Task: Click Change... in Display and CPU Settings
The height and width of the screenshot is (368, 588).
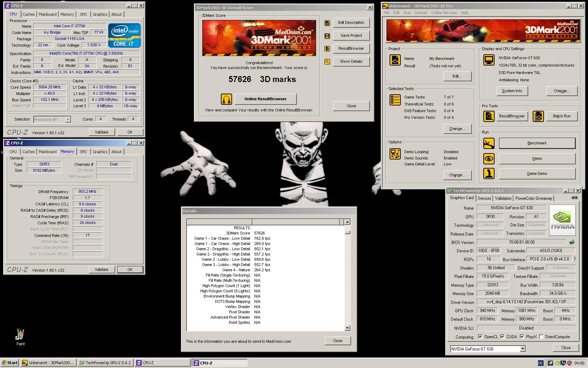Action: [561, 91]
